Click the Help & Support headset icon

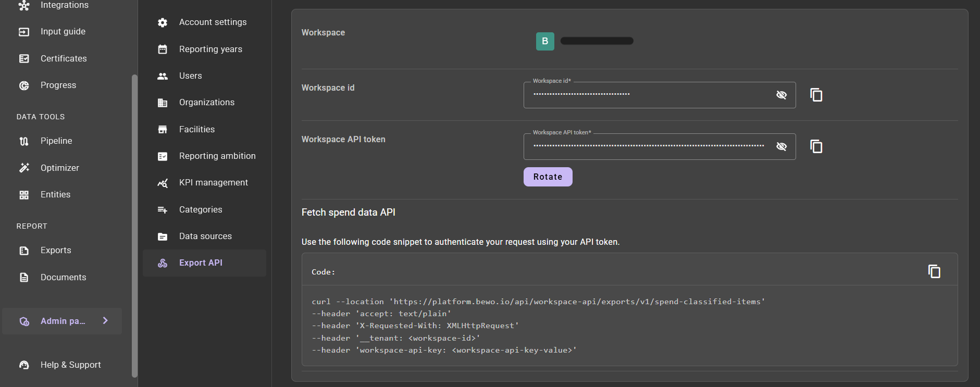click(24, 365)
